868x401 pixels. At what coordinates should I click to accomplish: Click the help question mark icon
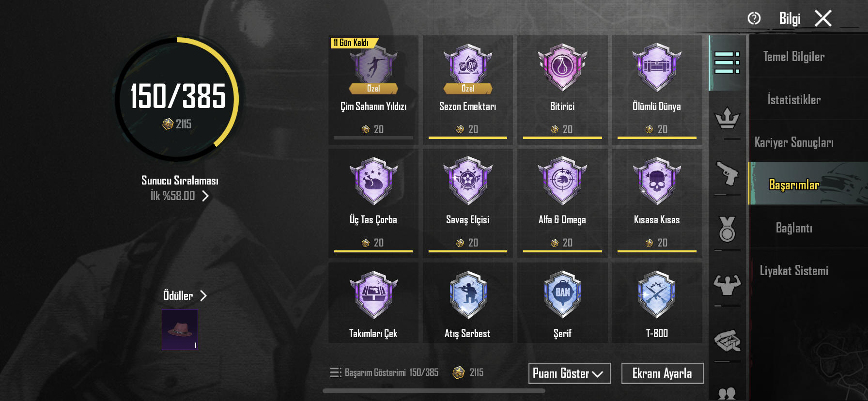(754, 18)
